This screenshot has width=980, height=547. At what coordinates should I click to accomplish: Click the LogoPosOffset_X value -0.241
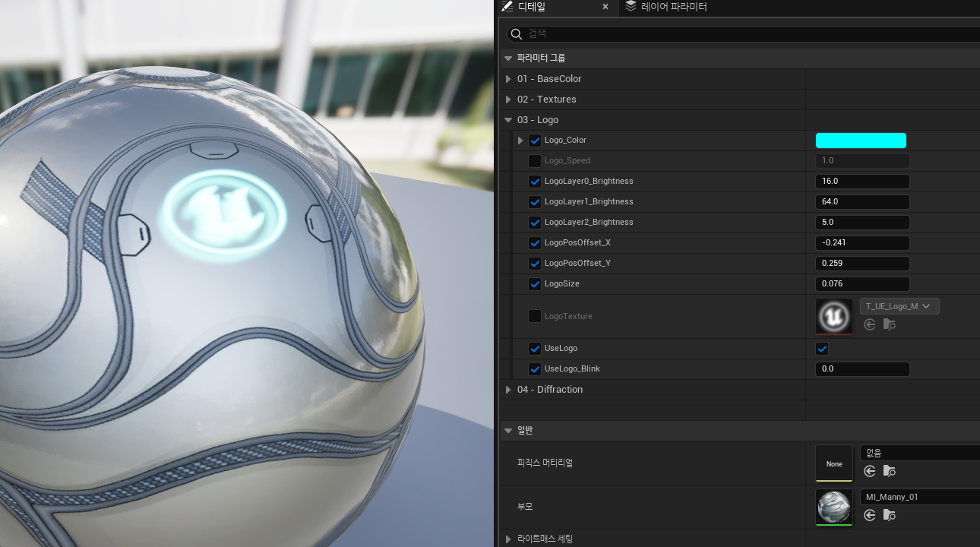pos(862,243)
